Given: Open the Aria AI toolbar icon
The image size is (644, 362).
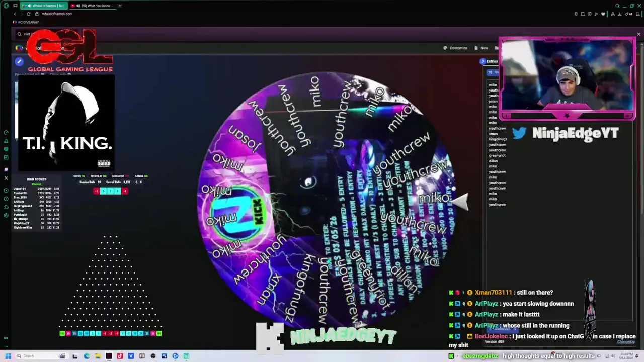Looking at the screenshot, I should [629, 14].
